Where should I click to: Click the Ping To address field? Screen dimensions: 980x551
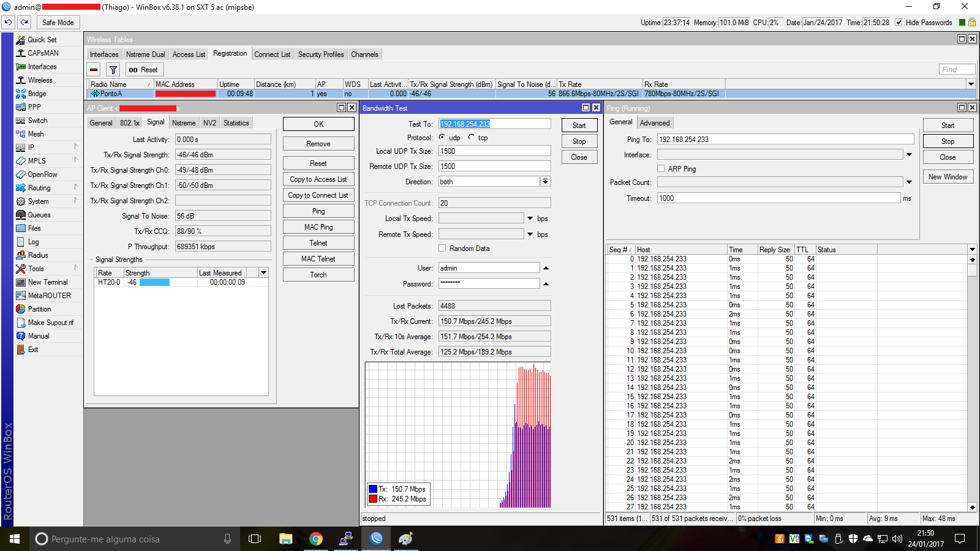tap(785, 140)
